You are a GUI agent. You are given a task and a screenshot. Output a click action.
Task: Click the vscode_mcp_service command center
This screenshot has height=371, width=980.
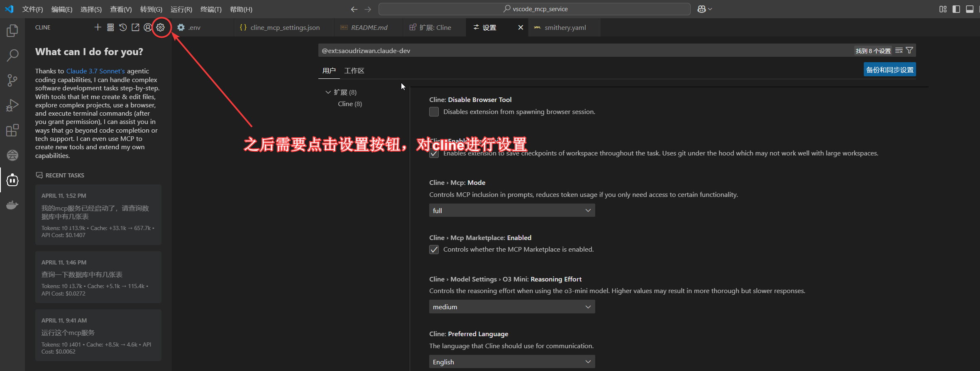[535, 9]
